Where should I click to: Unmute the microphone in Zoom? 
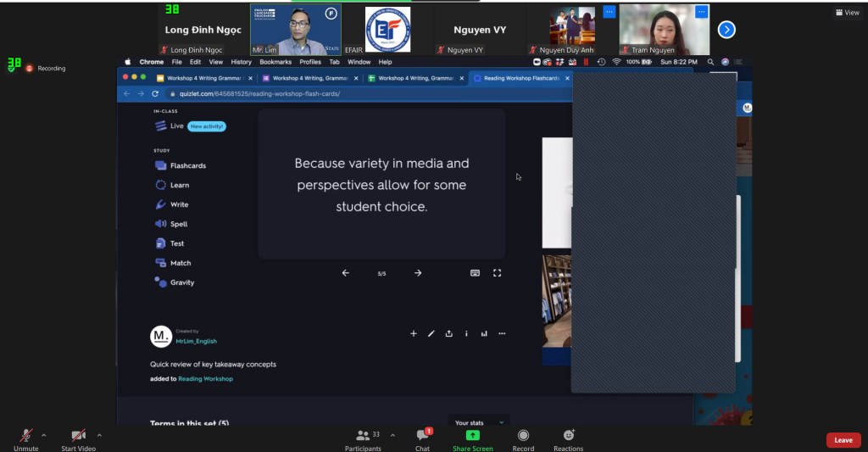click(25, 440)
